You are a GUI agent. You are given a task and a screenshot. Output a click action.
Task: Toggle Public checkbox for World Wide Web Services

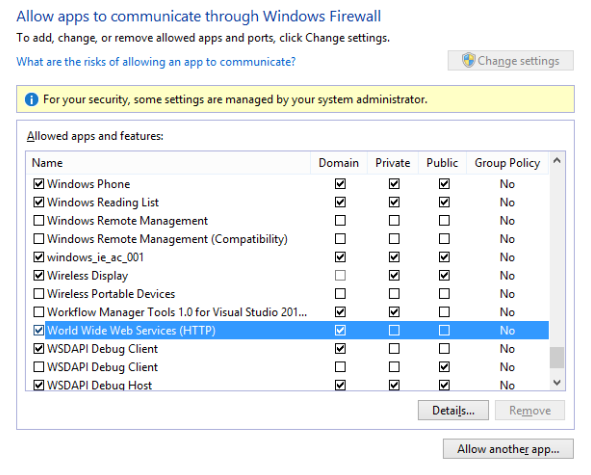[444, 331]
